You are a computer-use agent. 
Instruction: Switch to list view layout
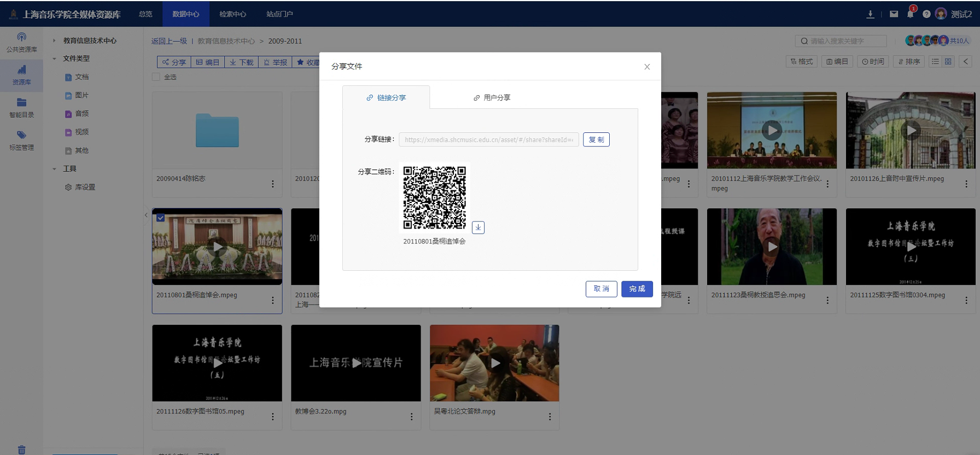[x=935, y=62]
